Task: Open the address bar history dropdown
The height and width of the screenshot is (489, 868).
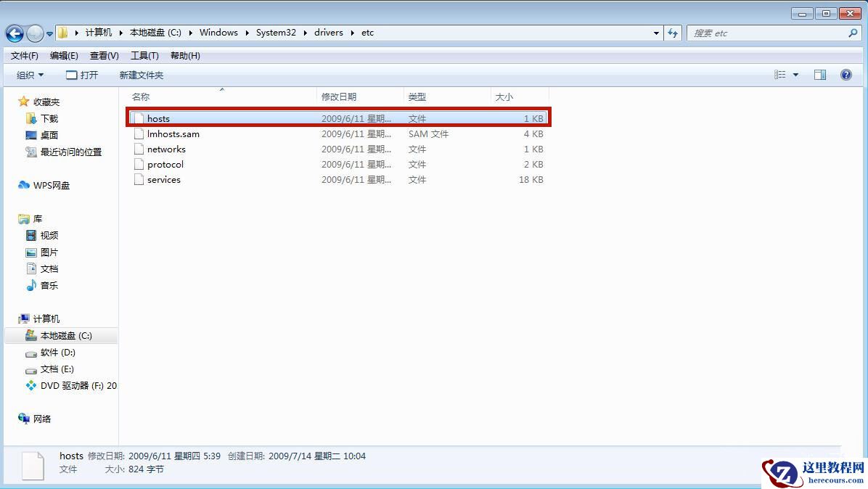Action: [x=655, y=33]
